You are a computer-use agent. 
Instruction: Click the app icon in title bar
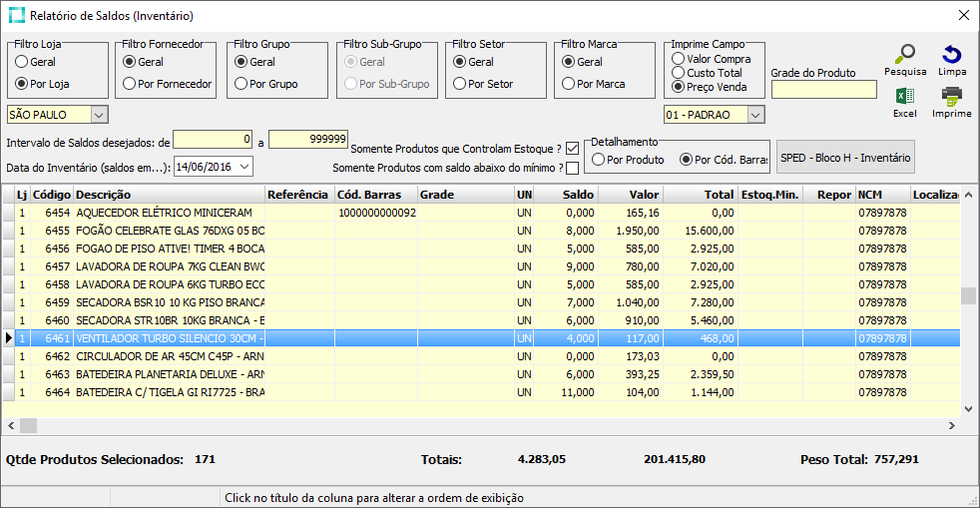tap(15, 16)
